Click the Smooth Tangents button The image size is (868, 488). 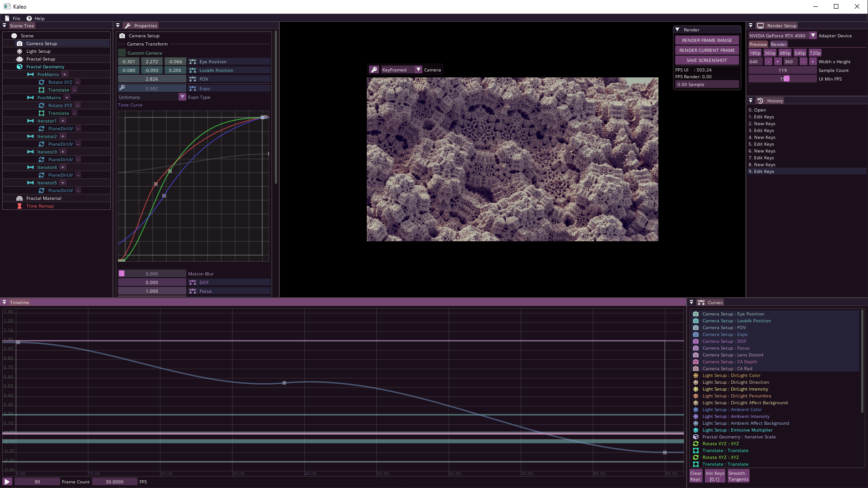point(738,476)
